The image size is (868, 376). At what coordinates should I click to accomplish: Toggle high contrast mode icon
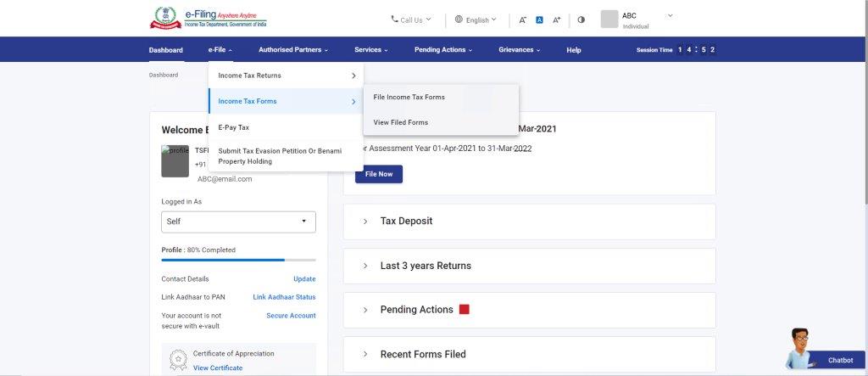click(581, 20)
